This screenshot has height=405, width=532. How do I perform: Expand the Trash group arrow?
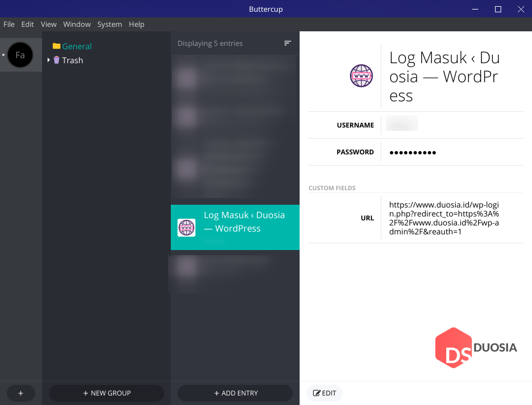click(x=49, y=60)
